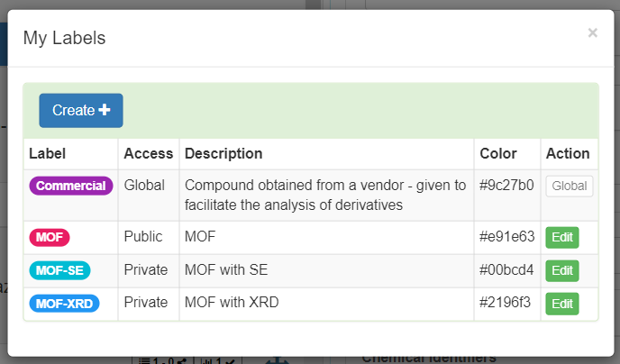Click the Label column header

pos(48,154)
